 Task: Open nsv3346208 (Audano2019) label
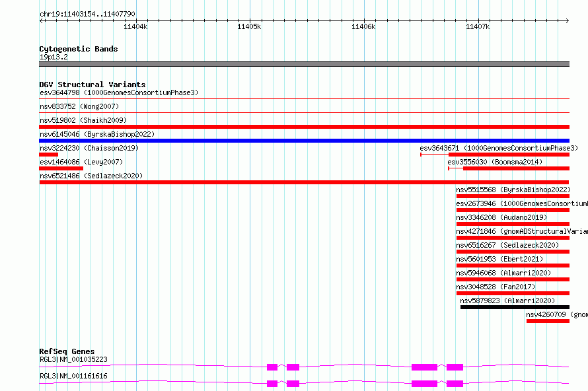click(501, 217)
